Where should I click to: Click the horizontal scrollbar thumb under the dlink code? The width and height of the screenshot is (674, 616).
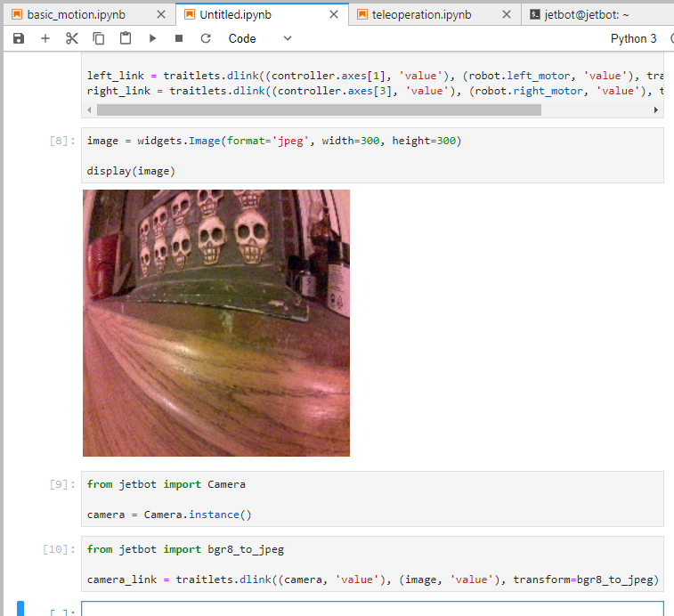pos(319,109)
